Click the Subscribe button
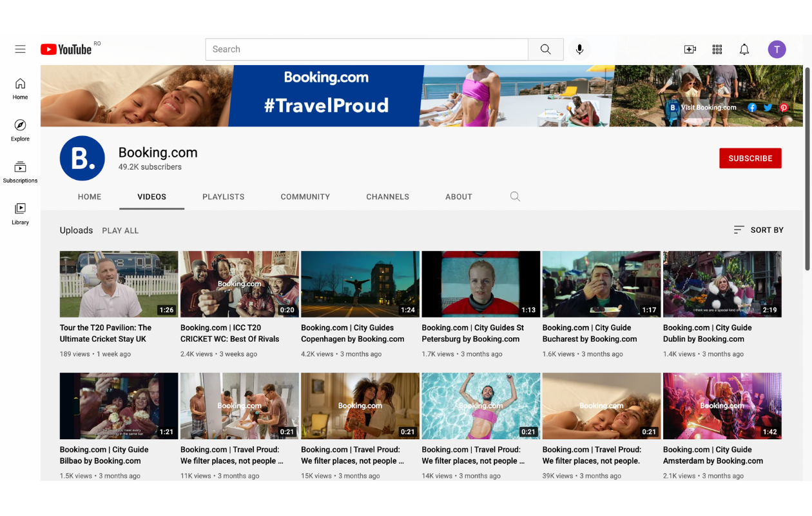This screenshot has height=516, width=812. (x=750, y=158)
